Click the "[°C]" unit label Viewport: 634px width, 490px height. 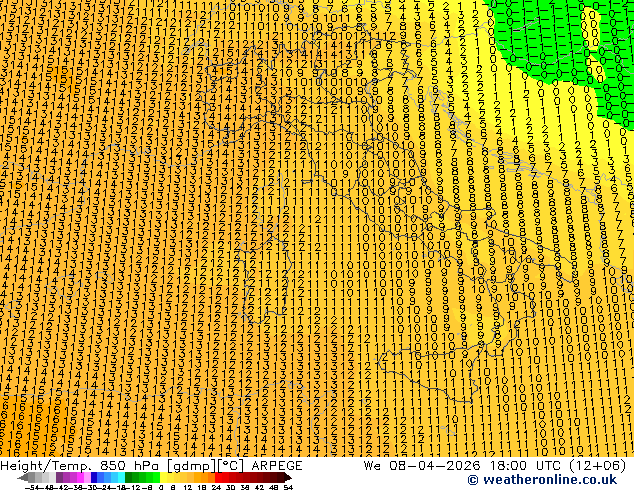(x=231, y=466)
